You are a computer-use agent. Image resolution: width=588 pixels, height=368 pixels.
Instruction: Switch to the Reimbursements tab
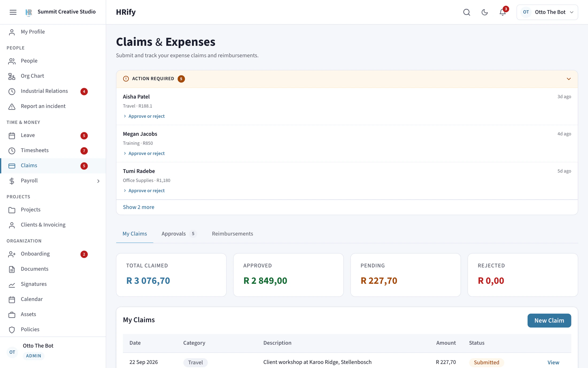tap(232, 234)
